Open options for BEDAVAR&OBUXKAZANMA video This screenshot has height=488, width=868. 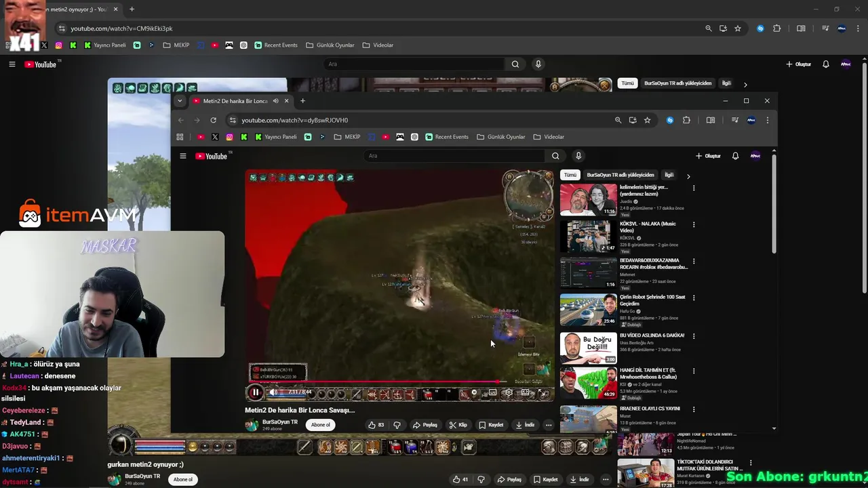pyautogui.click(x=693, y=261)
